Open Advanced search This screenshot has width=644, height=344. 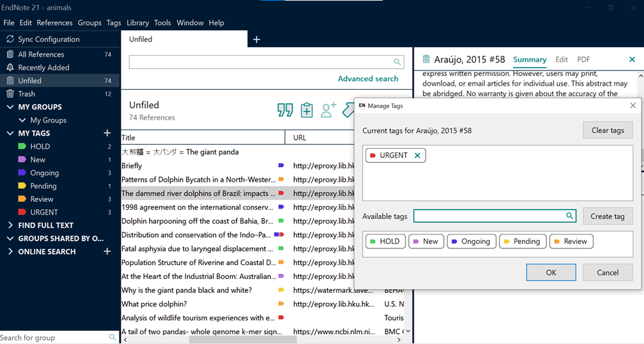368,78
